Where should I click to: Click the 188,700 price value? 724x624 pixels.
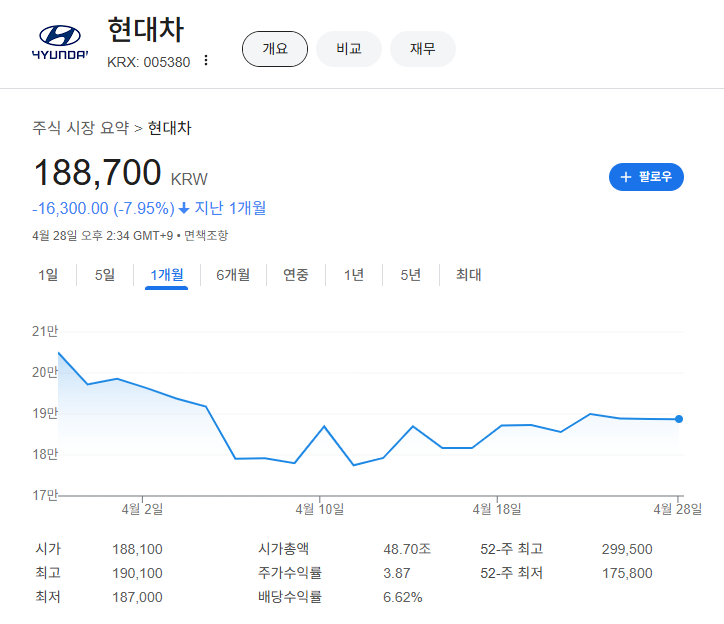[x=97, y=173]
